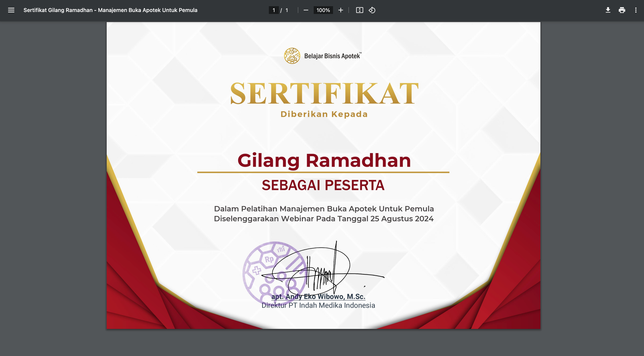Click the 25 Agustus 2024 date line
Viewport: 644px width, 356px height.
324,219
